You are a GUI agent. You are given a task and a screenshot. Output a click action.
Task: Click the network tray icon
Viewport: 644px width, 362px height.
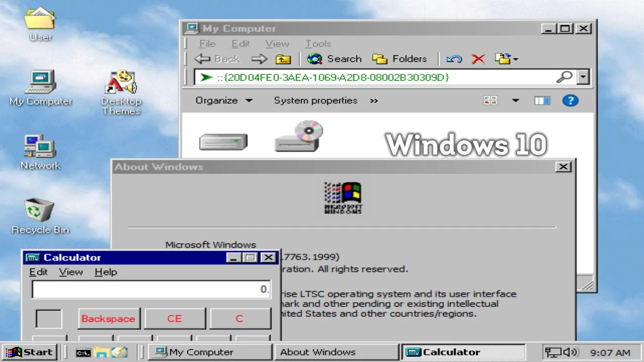click(x=554, y=352)
